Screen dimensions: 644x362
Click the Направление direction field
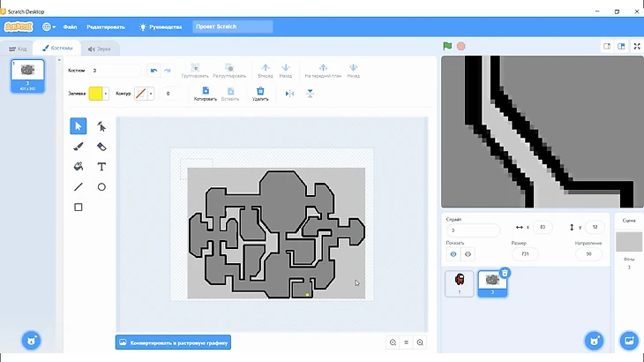(588, 254)
